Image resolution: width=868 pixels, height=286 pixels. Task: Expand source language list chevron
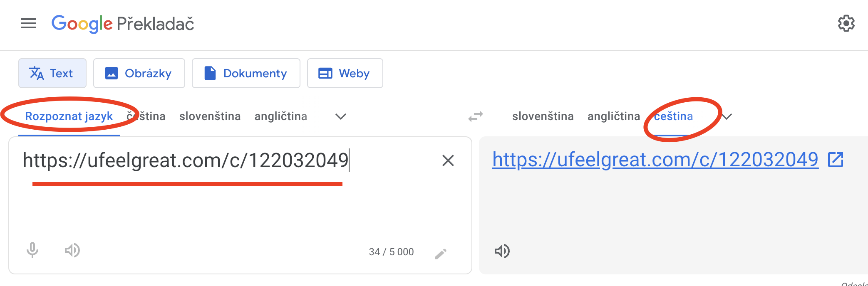click(341, 117)
